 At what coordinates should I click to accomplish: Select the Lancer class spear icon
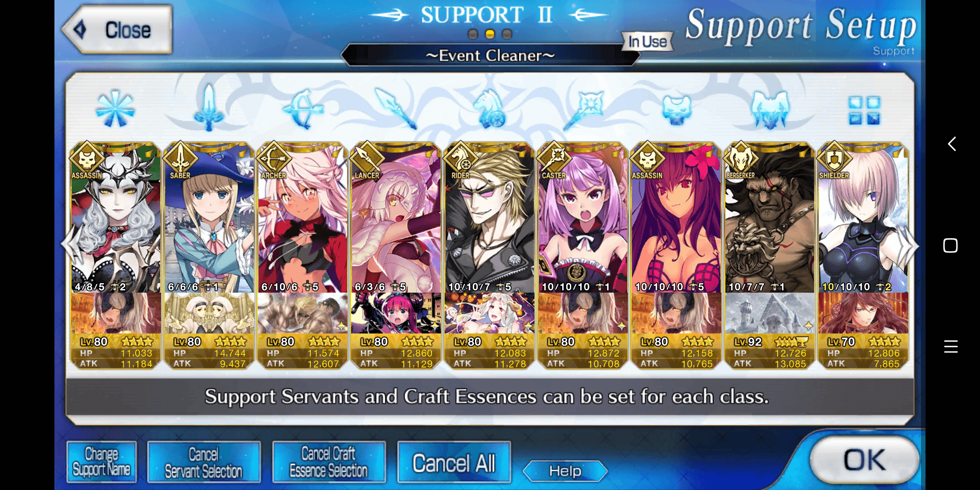click(396, 108)
